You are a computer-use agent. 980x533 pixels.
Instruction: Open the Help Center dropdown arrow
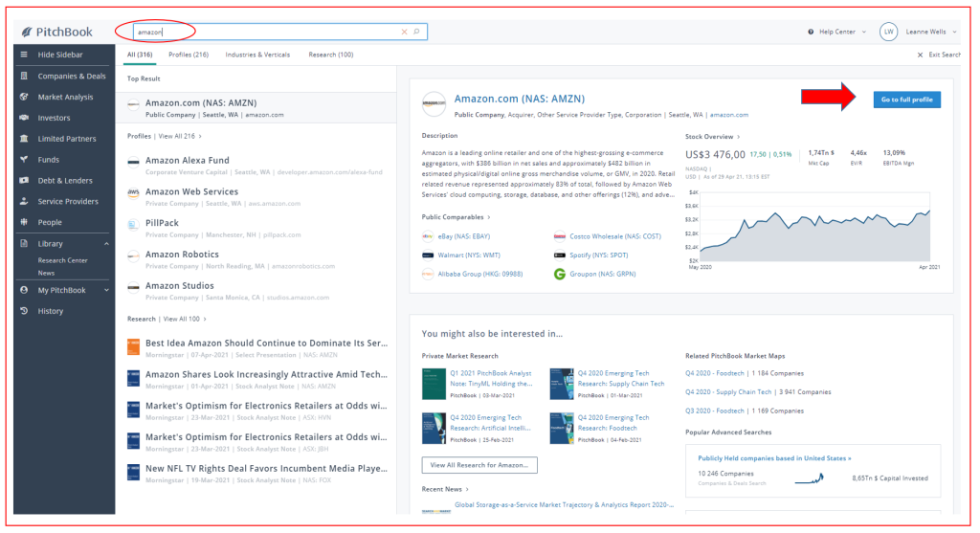[864, 32]
